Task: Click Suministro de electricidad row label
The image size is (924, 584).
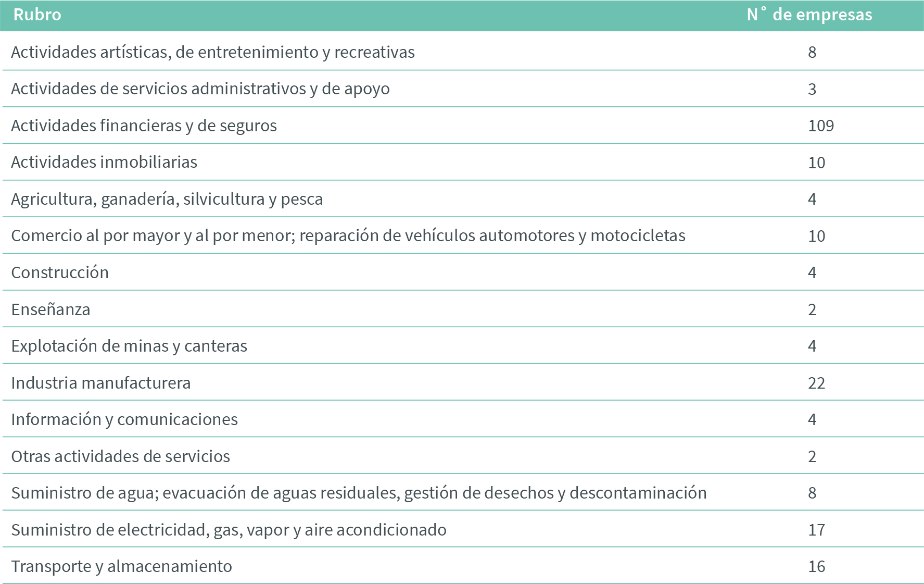Action: pyautogui.click(x=229, y=530)
